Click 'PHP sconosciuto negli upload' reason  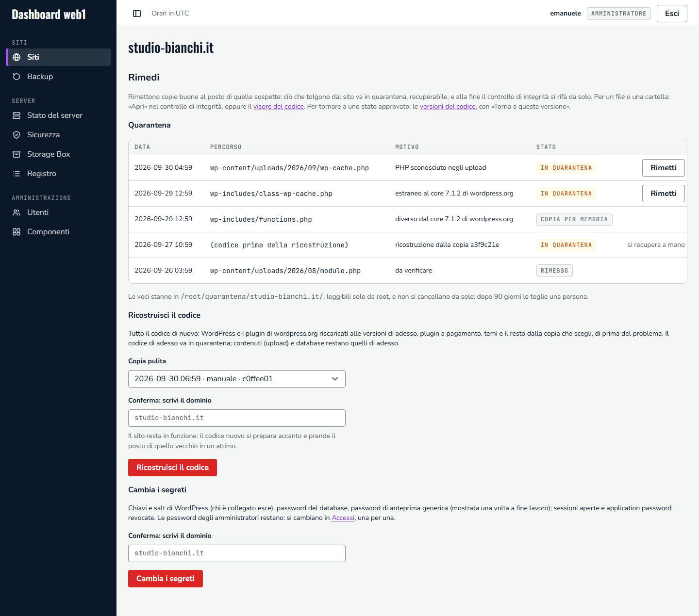(440, 168)
